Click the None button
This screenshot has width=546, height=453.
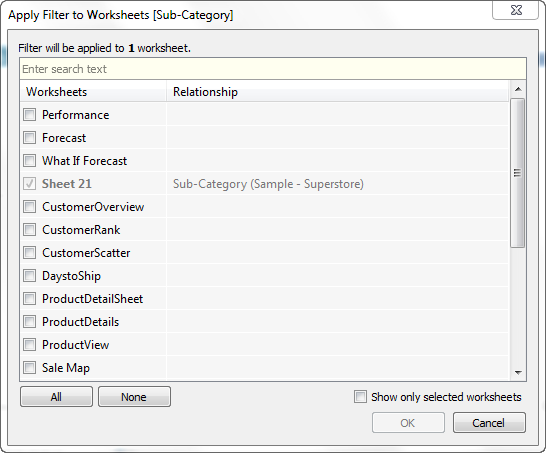click(134, 397)
